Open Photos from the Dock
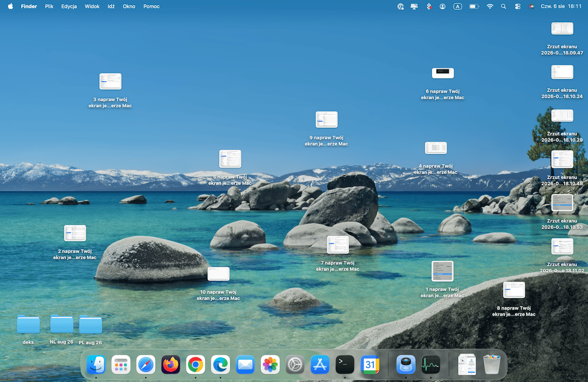Screen dimensions: 588x382 pyautogui.click(x=270, y=365)
